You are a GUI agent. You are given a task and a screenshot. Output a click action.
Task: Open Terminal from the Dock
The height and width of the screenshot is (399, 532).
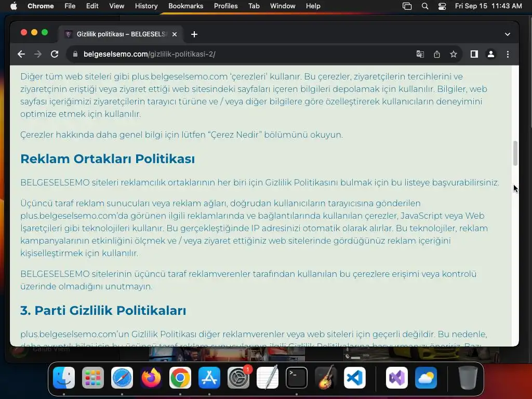coord(297,378)
